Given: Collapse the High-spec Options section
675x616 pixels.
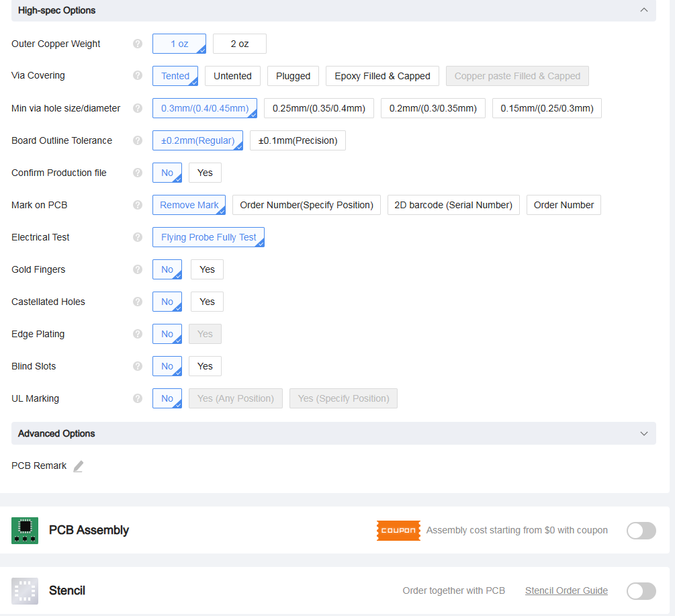Looking at the screenshot, I should (643, 10).
